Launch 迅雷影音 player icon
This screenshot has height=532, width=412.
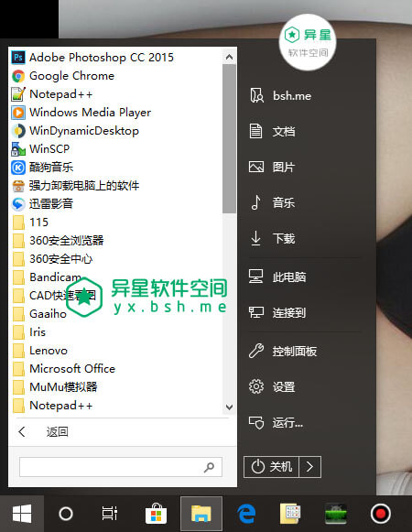[18, 204]
